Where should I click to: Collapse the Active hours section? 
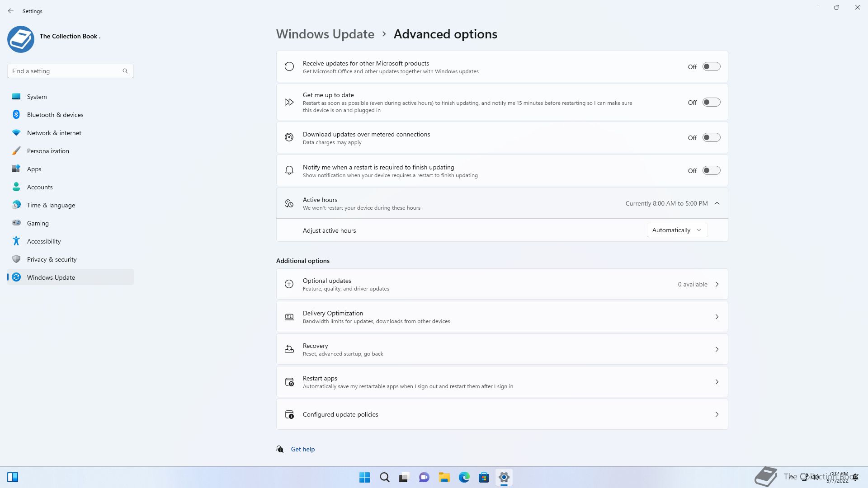coord(717,203)
